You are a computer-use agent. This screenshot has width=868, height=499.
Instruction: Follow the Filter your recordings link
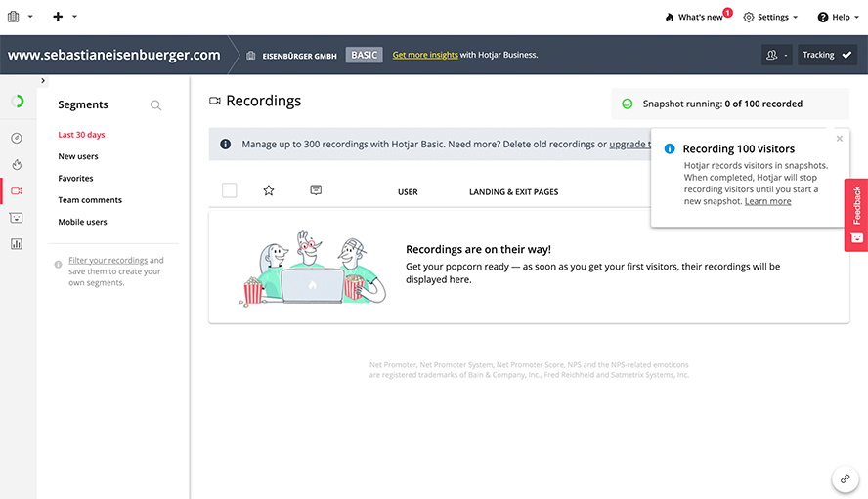tap(108, 260)
